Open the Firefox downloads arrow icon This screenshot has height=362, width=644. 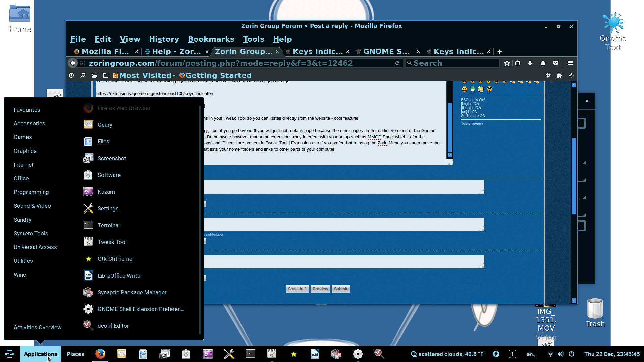click(x=530, y=63)
